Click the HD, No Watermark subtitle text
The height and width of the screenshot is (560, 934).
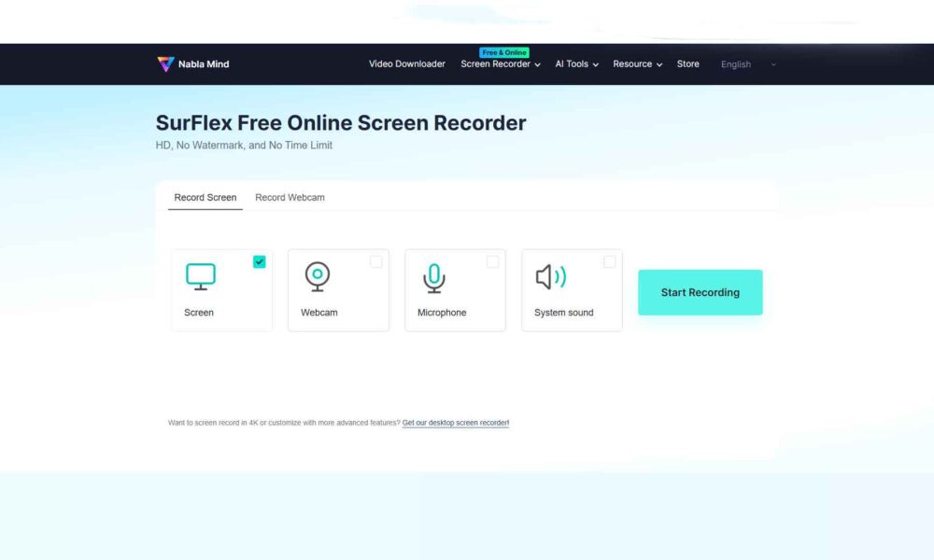point(244,146)
